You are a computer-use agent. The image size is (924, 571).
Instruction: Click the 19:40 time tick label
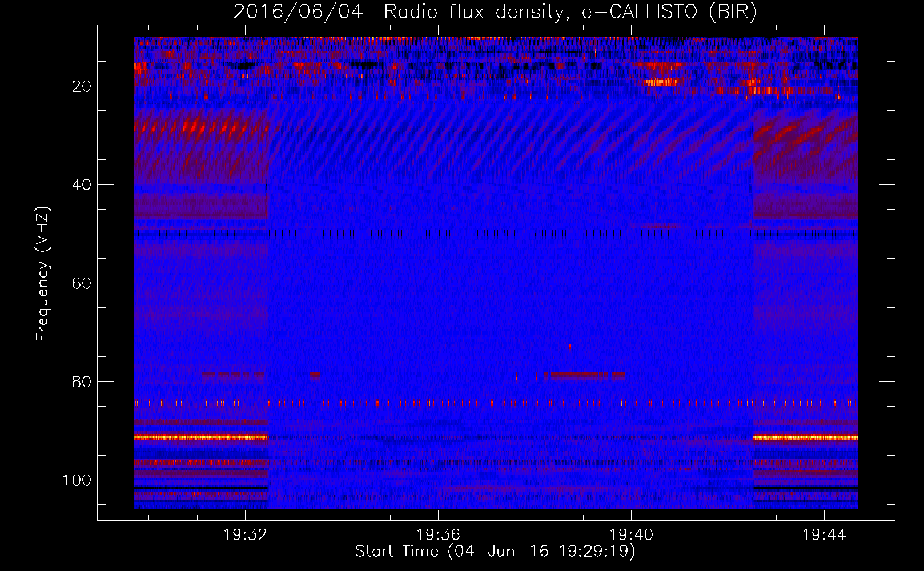coord(631,534)
